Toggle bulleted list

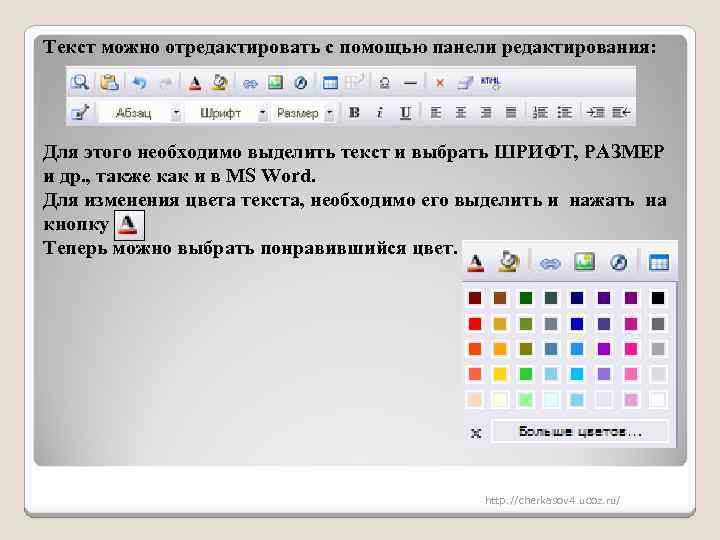(x=564, y=112)
